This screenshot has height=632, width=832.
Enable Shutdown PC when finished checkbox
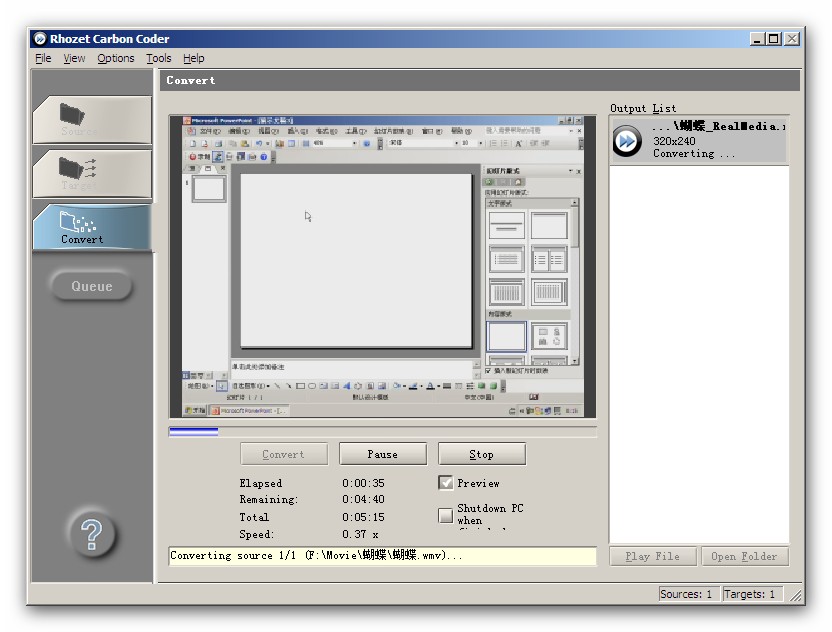click(x=446, y=515)
